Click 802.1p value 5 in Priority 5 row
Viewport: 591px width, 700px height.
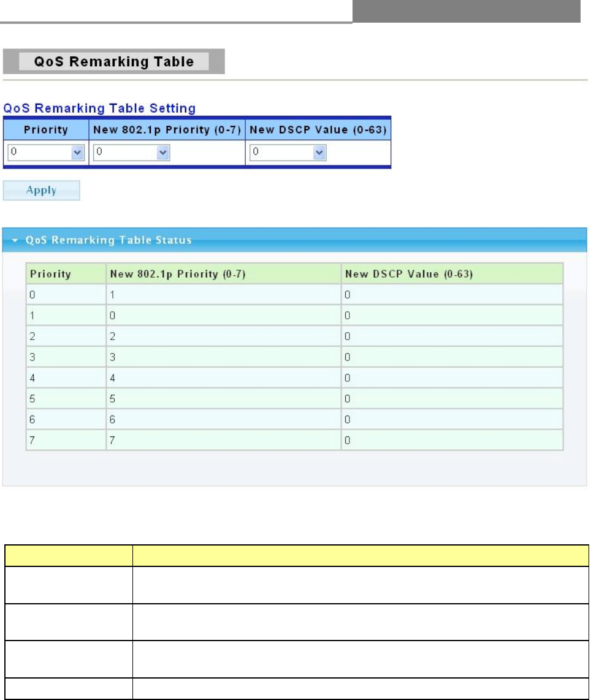(x=224, y=398)
